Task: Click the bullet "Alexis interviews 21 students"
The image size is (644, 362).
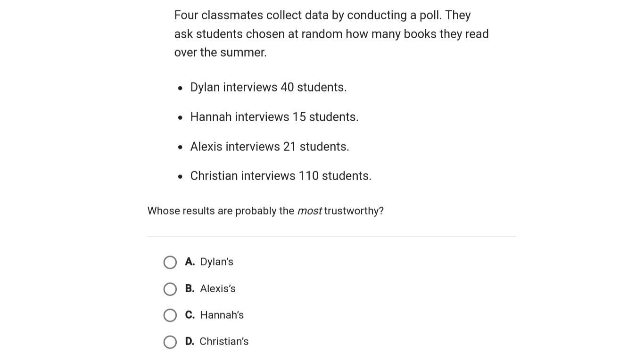Action: tap(270, 147)
